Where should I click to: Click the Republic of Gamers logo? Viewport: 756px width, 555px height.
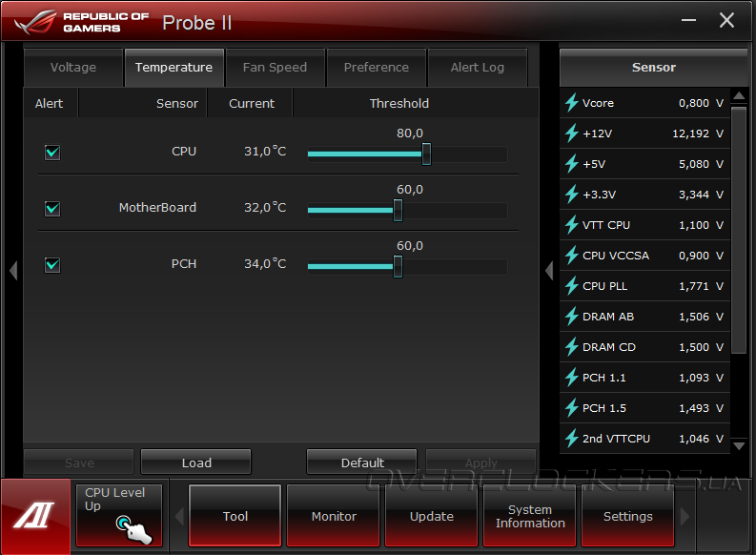82,22
